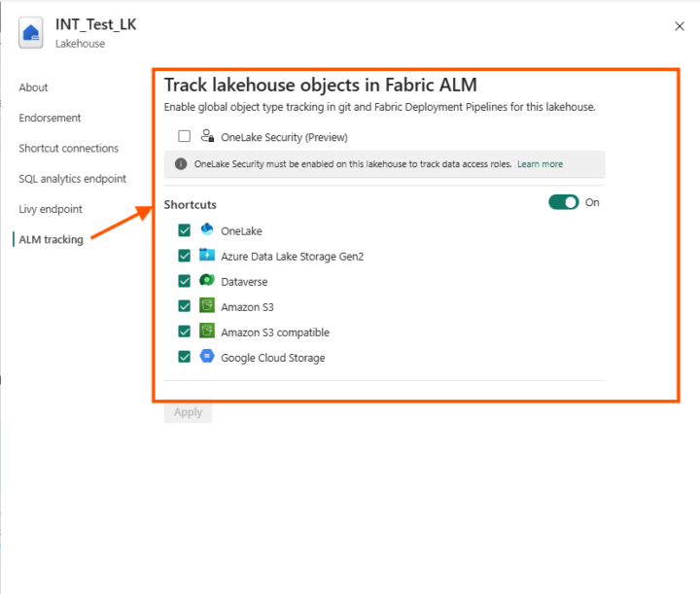Click the OneLake Security person-lock icon
This screenshot has width=700, height=594.
[207, 136]
